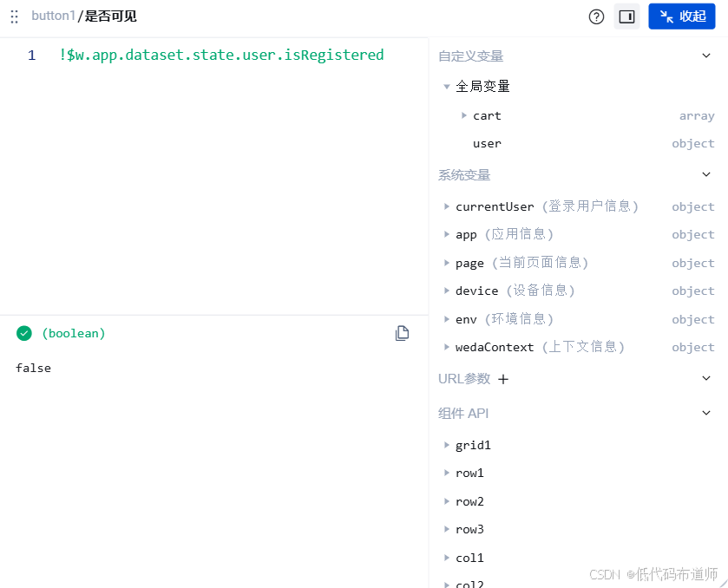Click the array type label for cart
Viewport: 728px width, 588px height.
click(x=697, y=116)
